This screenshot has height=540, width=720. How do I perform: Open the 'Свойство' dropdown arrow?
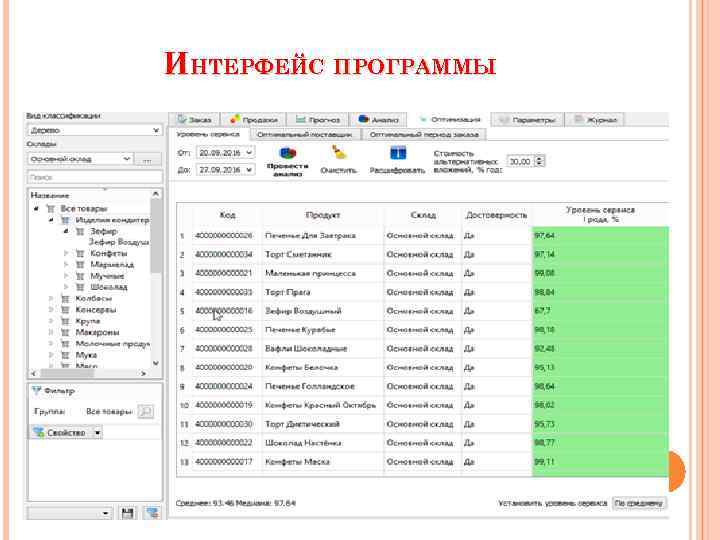point(97,433)
